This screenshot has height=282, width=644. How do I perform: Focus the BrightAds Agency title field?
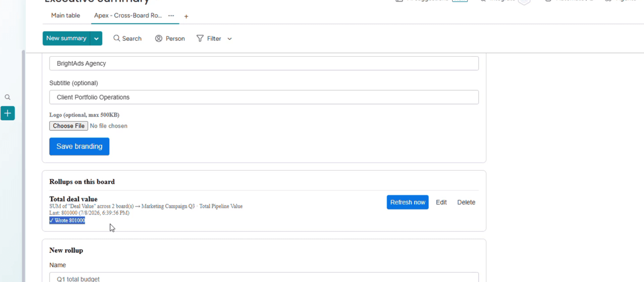264,63
